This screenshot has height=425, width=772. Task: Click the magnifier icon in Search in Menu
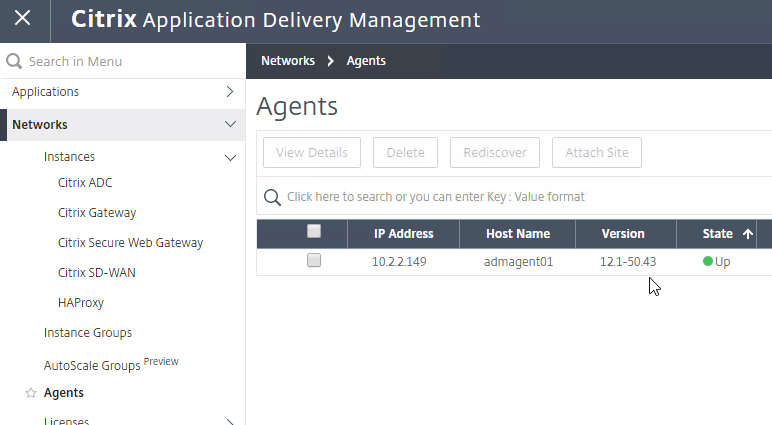(x=14, y=62)
